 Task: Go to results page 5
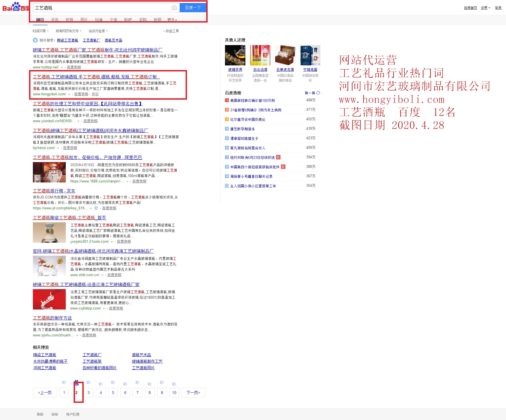pyautogui.click(x=113, y=393)
